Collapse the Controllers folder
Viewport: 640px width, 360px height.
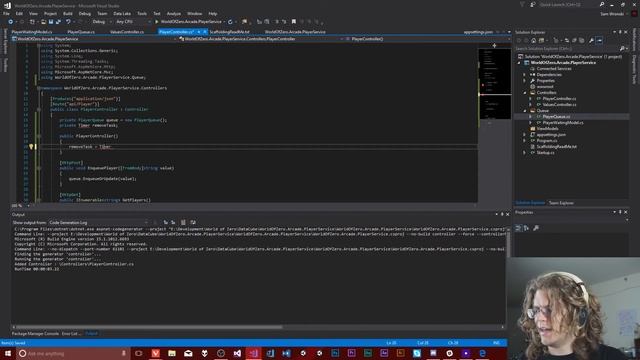(525, 93)
